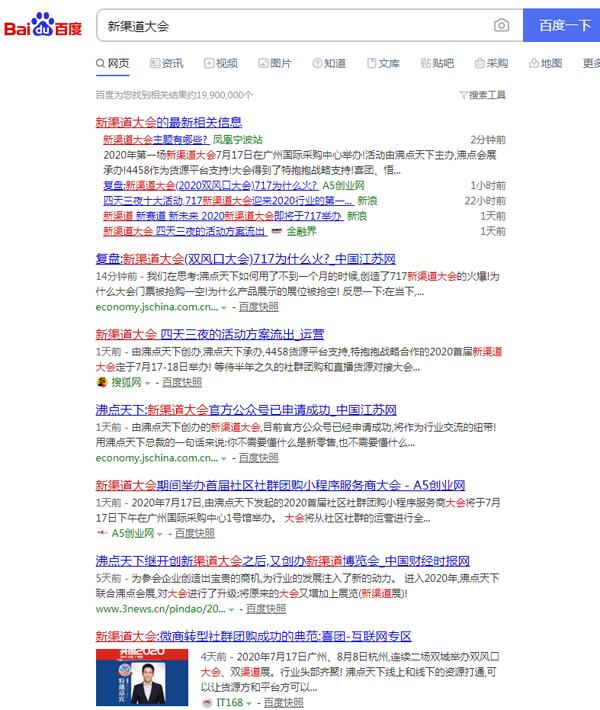Expand dropdown arrow beside www.3news.cn URL
Screen dimensions: 600x710
[x=231, y=609]
